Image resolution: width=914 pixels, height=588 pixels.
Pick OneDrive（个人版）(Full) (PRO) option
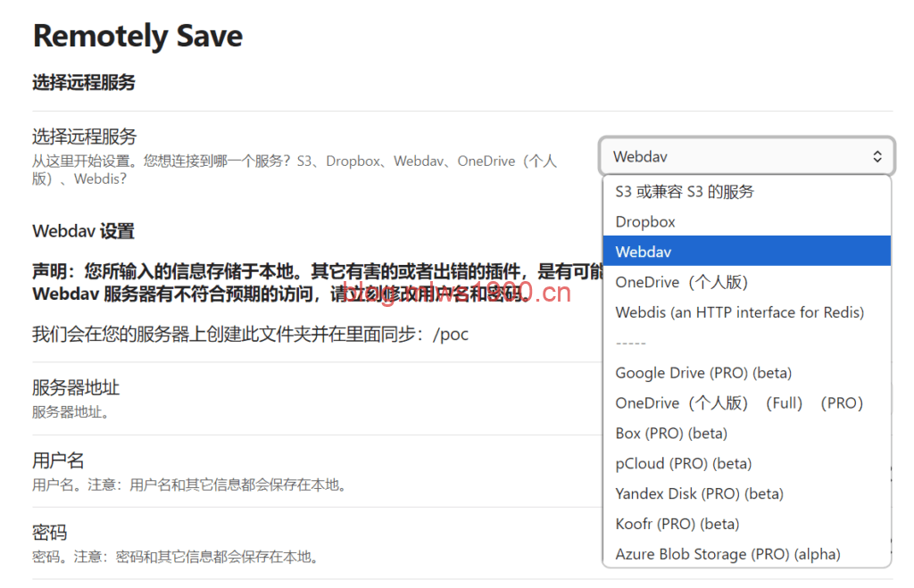[739, 403]
